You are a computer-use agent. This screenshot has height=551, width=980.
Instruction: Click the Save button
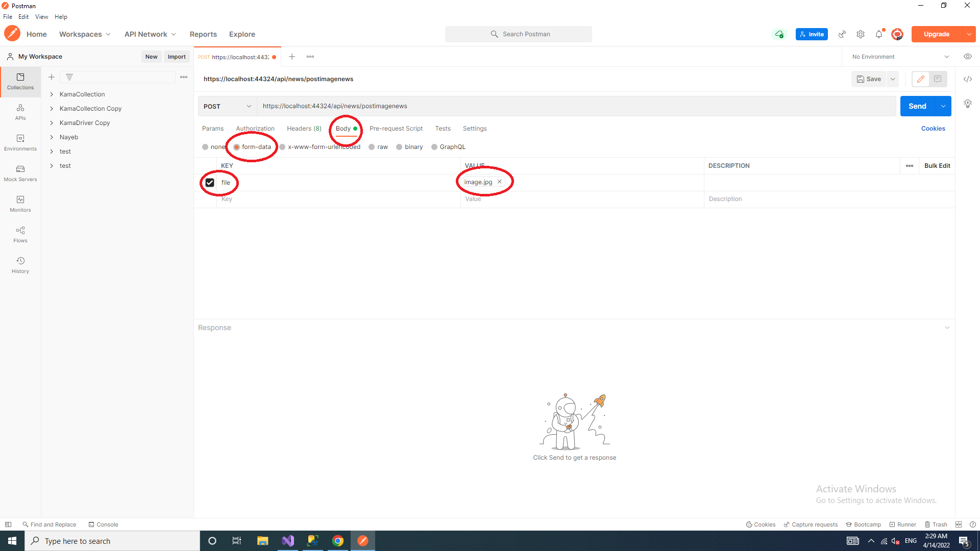[869, 79]
